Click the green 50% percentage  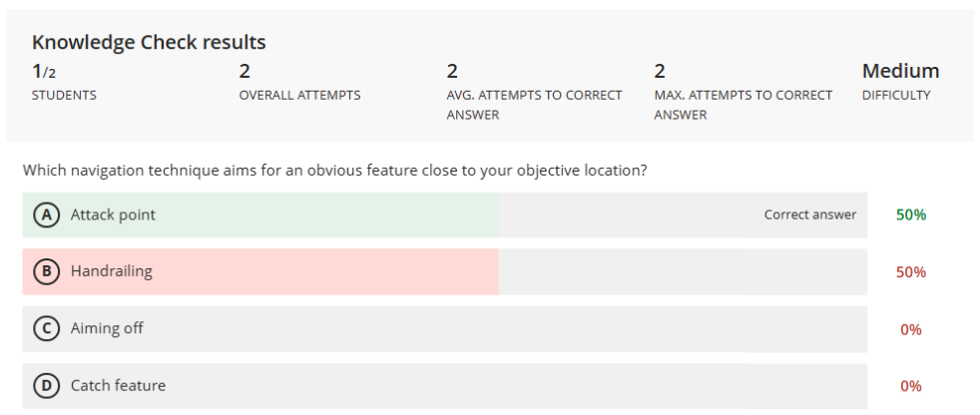point(911,215)
